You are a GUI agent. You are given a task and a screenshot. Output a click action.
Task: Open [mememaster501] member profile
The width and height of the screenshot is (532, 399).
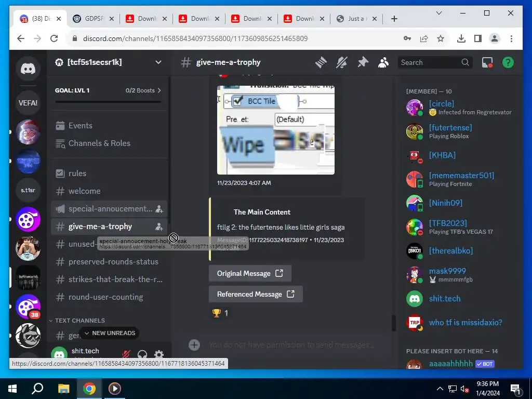461,179
